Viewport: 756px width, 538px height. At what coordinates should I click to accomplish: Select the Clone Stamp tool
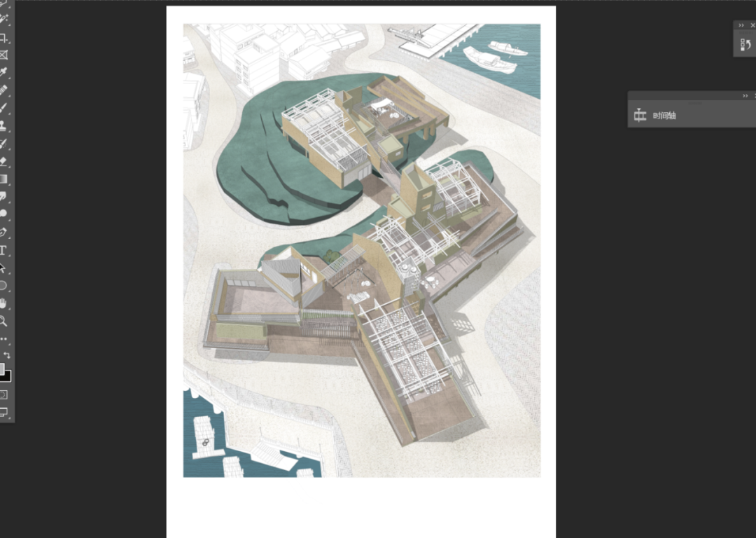(3, 125)
